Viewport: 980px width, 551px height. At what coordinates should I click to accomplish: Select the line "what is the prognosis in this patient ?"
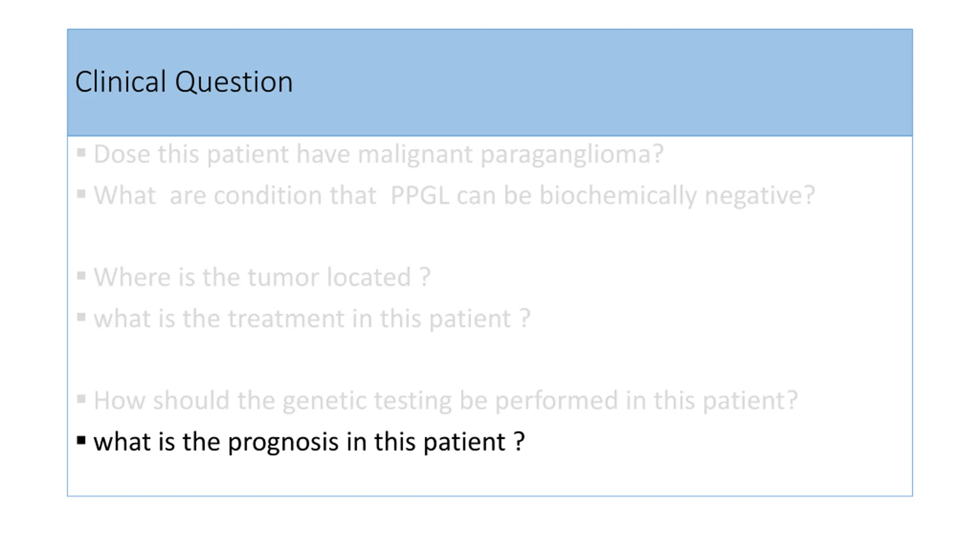point(309,442)
